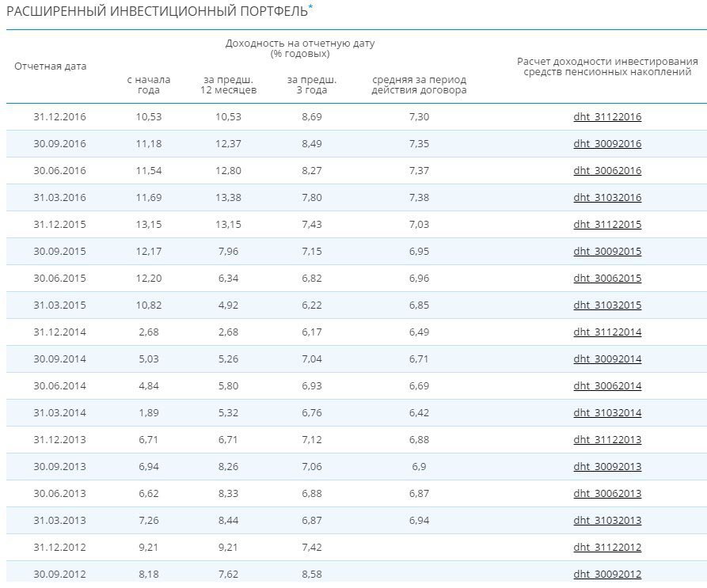
Task: Open the dht_30092016 report link
Action: [607, 144]
